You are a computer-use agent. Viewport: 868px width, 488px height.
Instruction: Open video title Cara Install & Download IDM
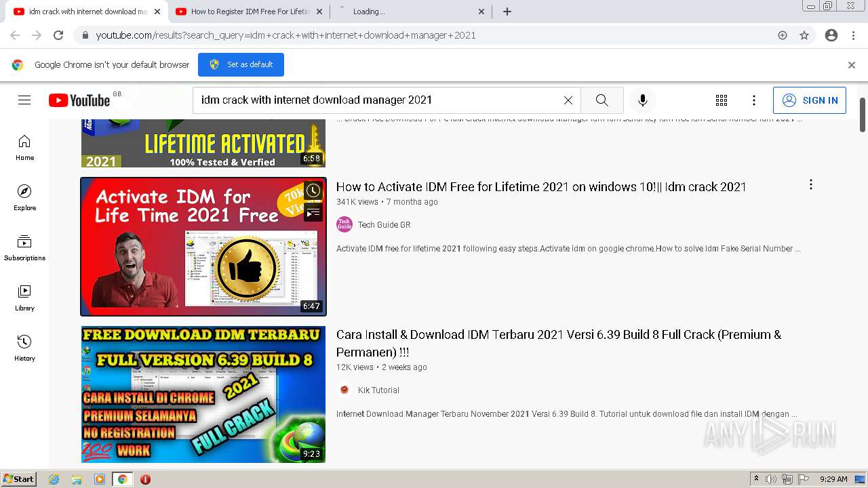tap(559, 344)
